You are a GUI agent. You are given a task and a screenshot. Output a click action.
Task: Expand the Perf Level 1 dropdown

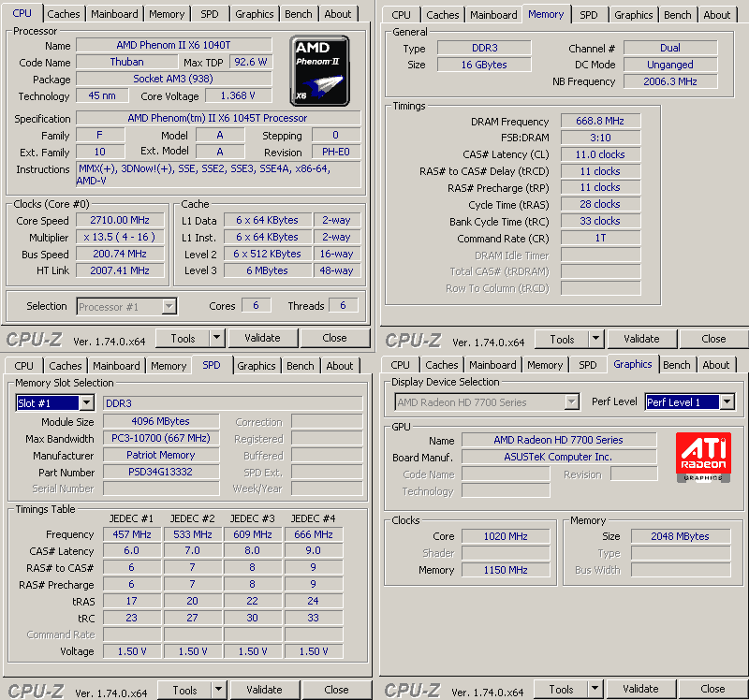tap(727, 401)
